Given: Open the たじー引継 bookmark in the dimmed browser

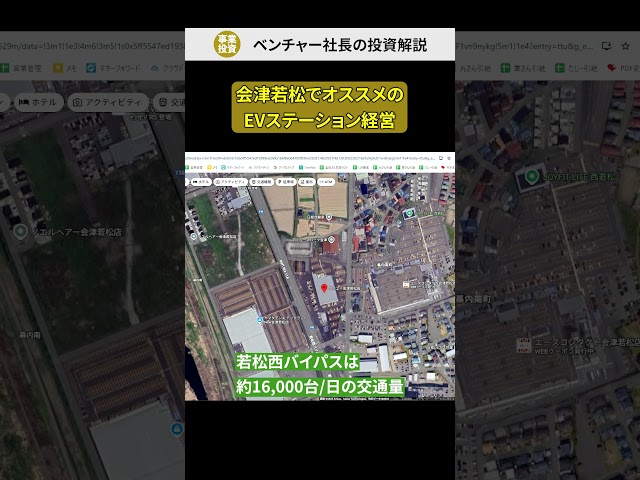Looking at the screenshot, I should pos(576,68).
